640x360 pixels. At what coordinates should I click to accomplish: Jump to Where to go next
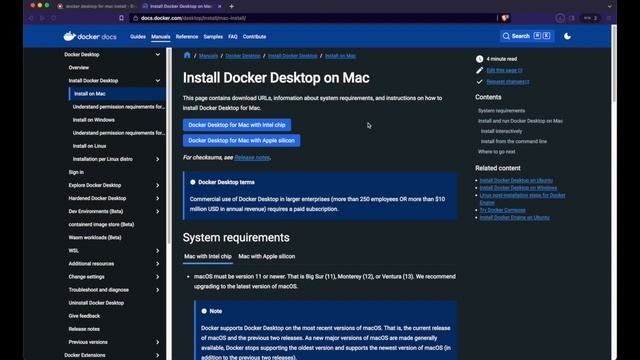tap(496, 151)
